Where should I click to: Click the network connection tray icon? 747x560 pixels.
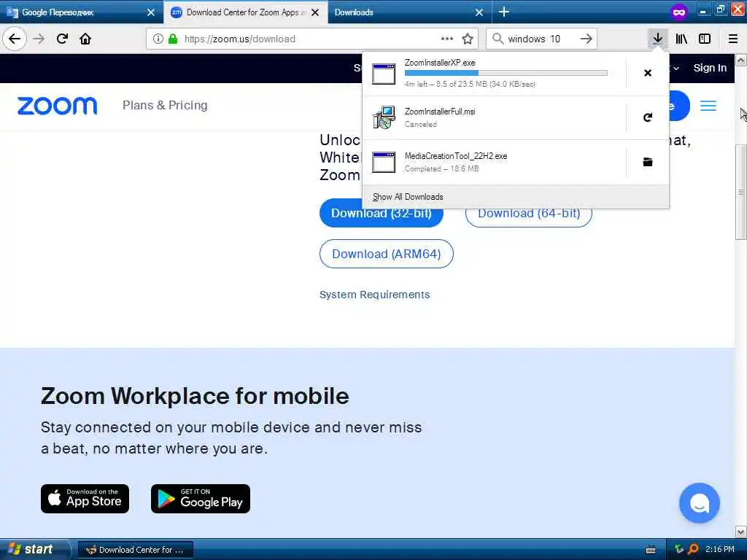pyautogui.click(x=679, y=549)
